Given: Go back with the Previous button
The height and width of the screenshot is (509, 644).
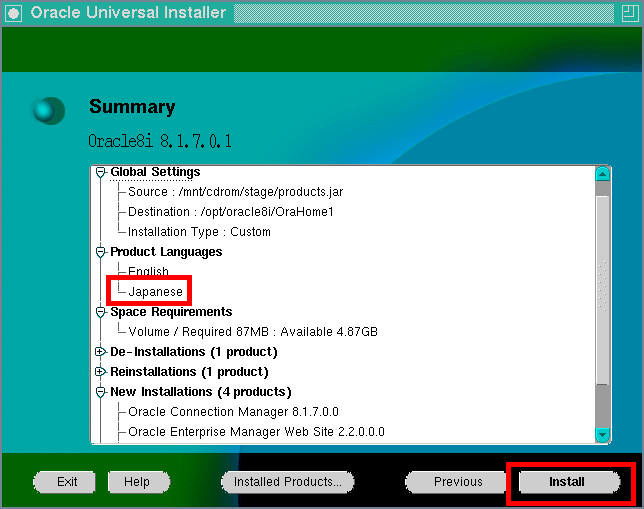Looking at the screenshot, I should (x=458, y=481).
